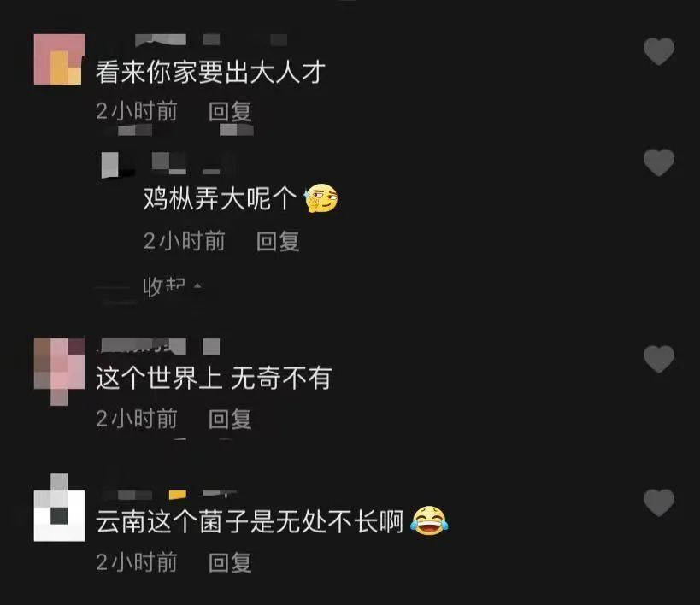Reply to the 云南菌子 comment
Screen dimensions: 700x605
coord(230,562)
